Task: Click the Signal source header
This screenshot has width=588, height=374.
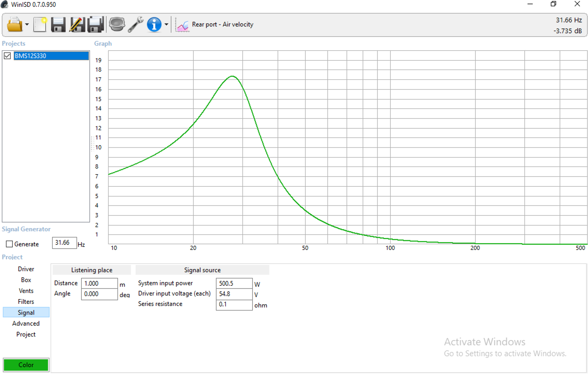Action: pyautogui.click(x=202, y=270)
